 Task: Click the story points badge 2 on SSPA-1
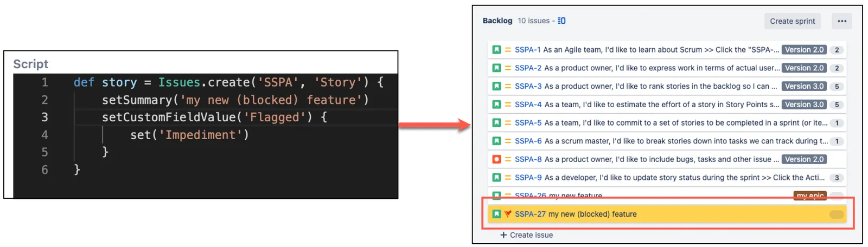pyautogui.click(x=837, y=50)
